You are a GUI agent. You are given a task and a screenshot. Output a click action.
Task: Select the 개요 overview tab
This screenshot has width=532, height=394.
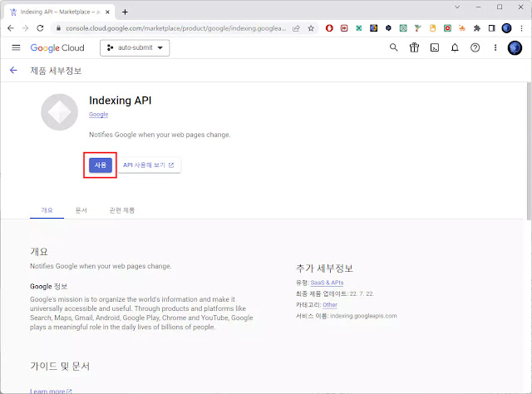(x=47, y=210)
